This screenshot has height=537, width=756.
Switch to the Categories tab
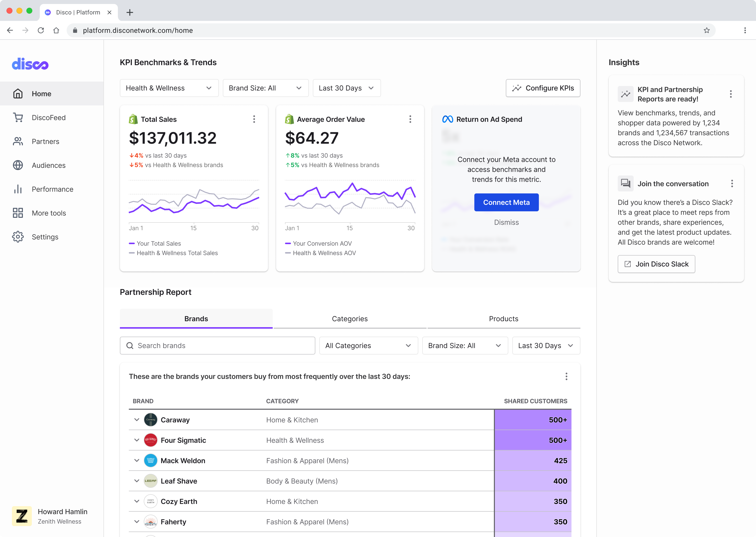pos(350,319)
